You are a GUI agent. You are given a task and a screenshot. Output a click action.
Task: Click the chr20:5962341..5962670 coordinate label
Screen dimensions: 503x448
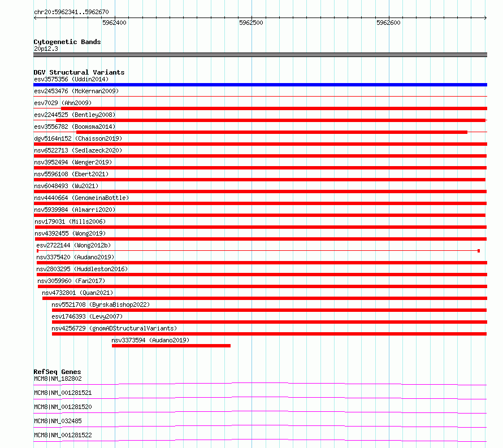pos(71,12)
